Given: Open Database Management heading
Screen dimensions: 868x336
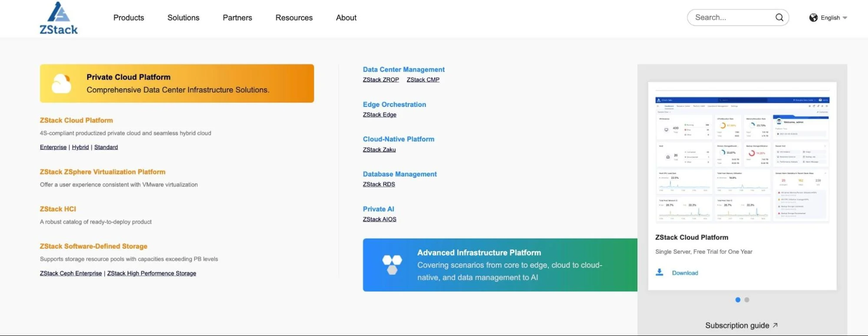Looking at the screenshot, I should pos(400,174).
